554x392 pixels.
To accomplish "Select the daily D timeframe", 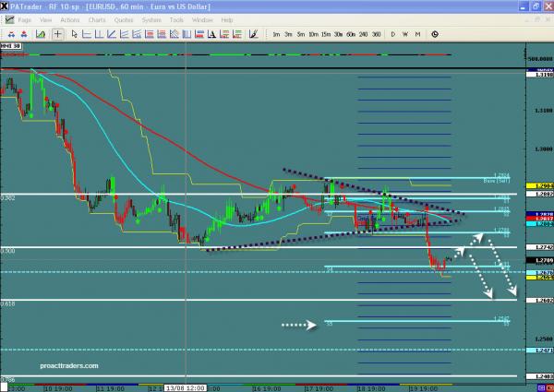I will click(x=393, y=34).
